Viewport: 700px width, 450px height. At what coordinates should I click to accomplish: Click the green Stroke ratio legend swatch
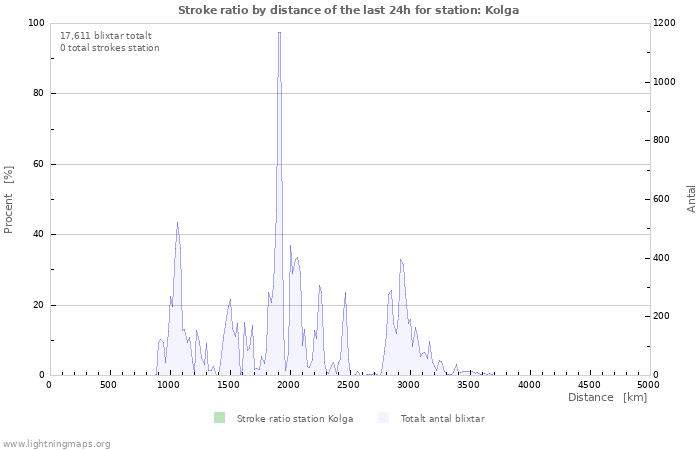[x=219, y=418]
